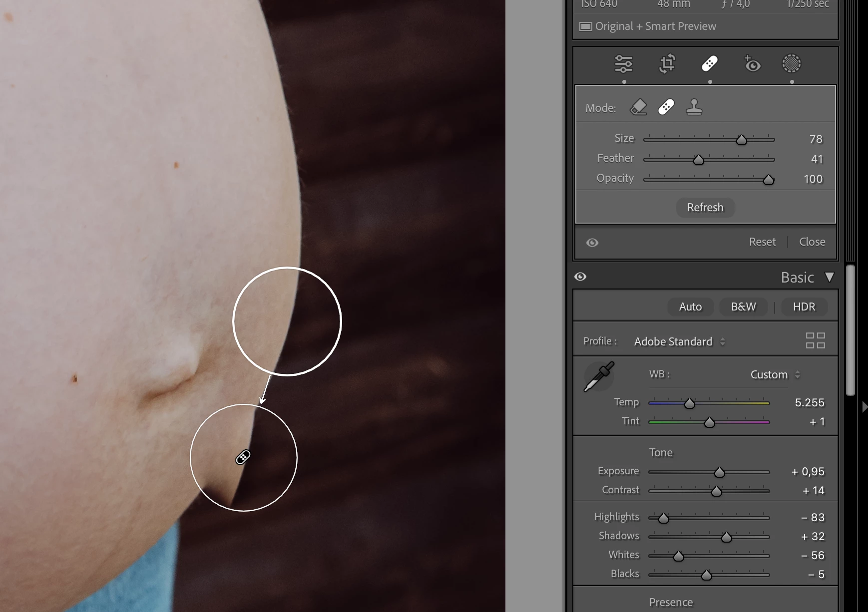Choose Content-Aware Remove eraser mode

click(639, 107)
